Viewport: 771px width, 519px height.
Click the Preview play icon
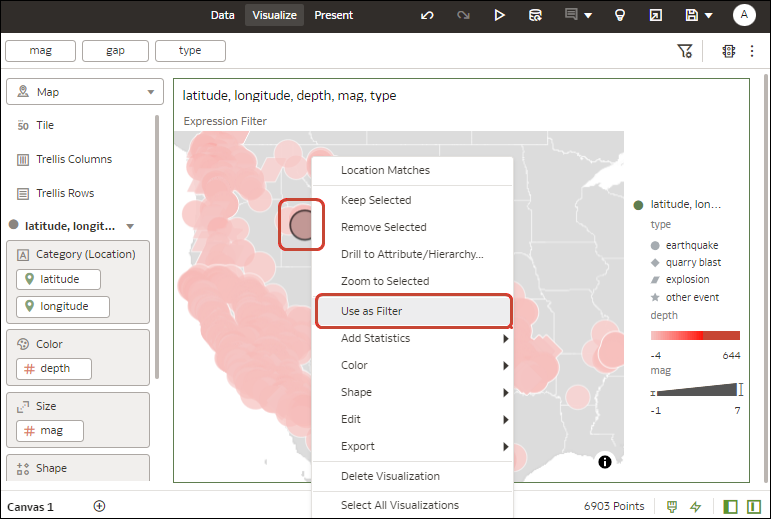[499, 15]
